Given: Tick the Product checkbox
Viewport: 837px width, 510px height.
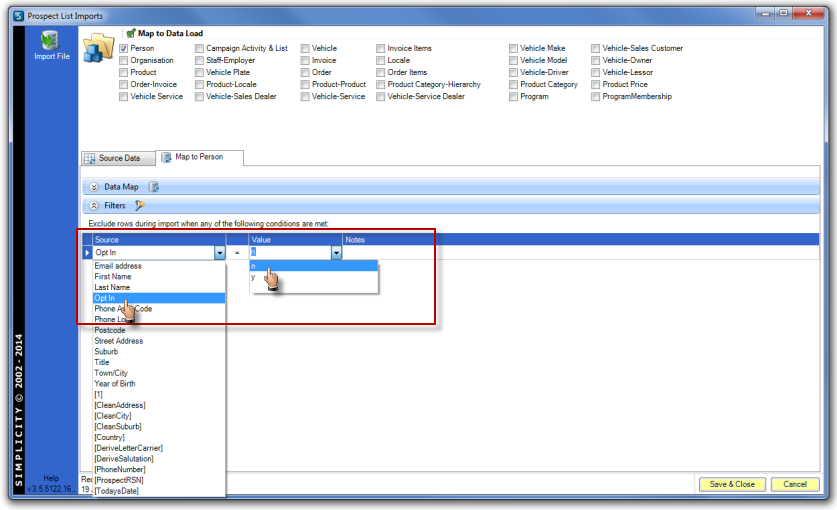Looking at the screenshot, I should 124,73.
